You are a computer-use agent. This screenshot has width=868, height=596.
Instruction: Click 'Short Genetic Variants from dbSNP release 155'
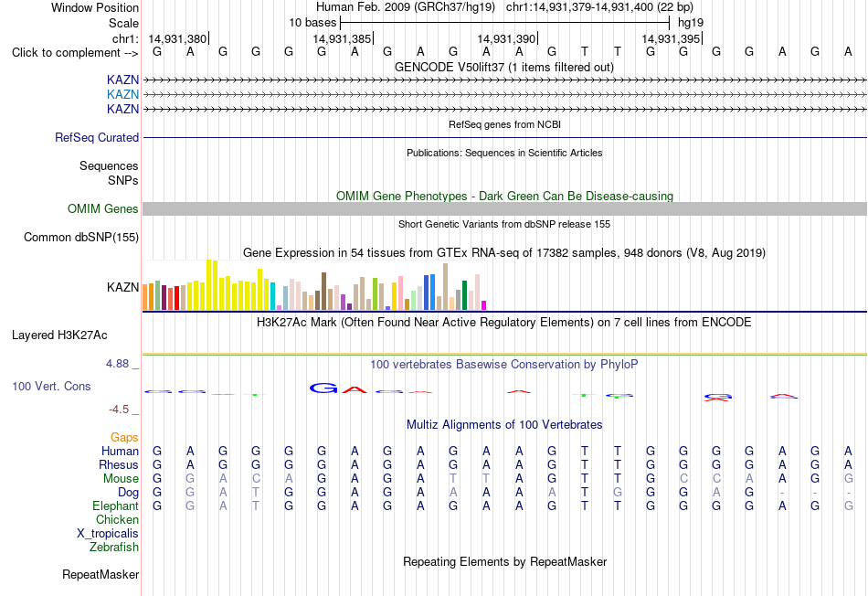504,224
